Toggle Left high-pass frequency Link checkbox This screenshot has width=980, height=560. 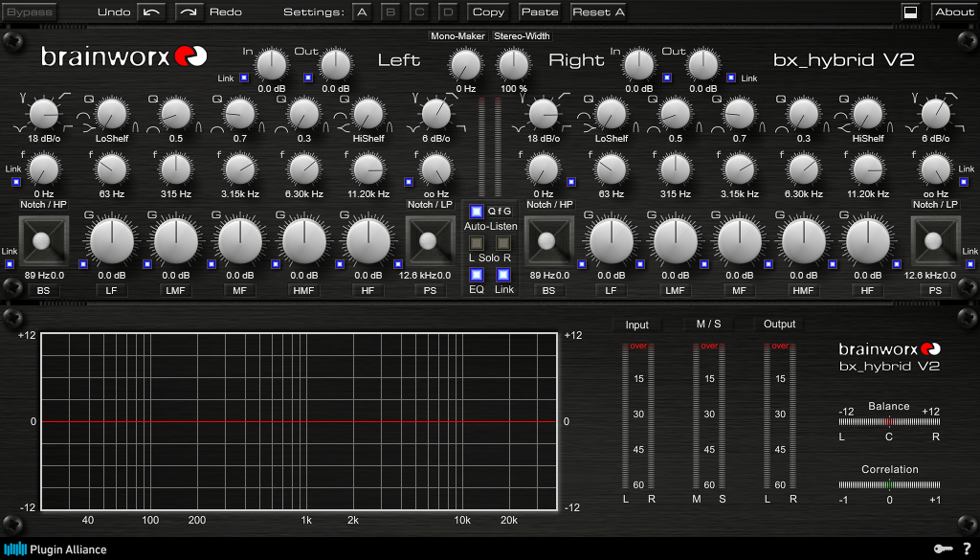point(16,182)
